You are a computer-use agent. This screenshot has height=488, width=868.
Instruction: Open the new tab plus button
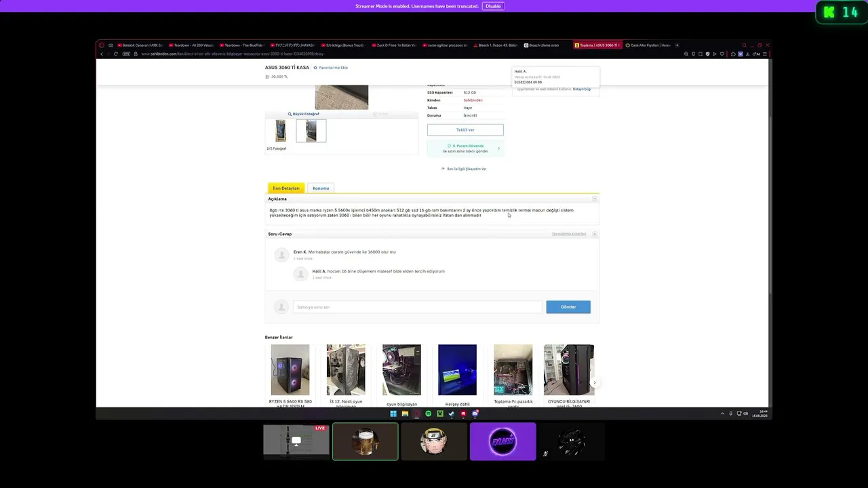(x=677, y=45)
